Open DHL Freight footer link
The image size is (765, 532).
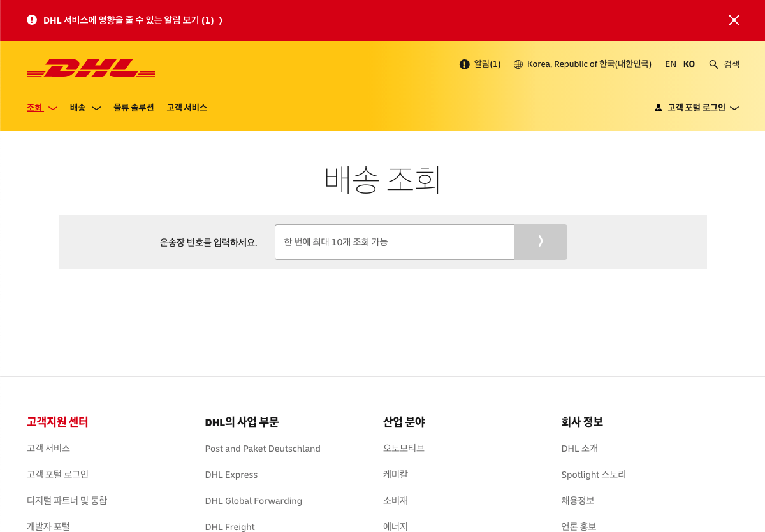coord(230,527)
